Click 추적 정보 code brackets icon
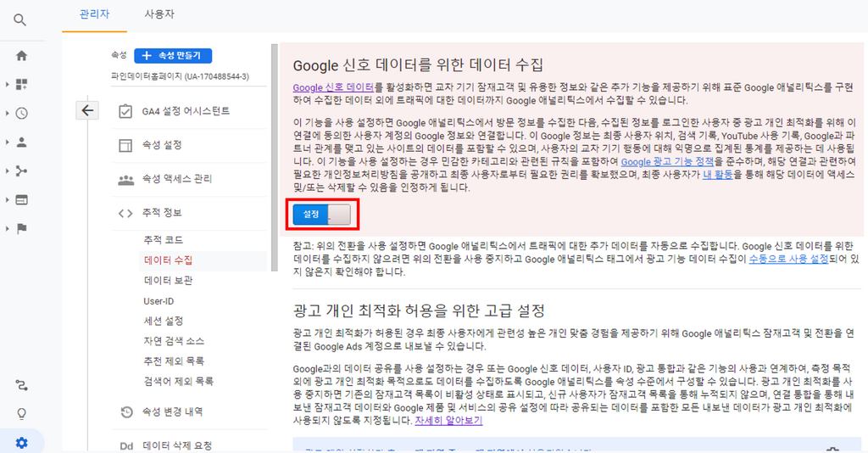The width and height of the screenshot is (868, 453). pyautogui.click(x=125, y=213)
